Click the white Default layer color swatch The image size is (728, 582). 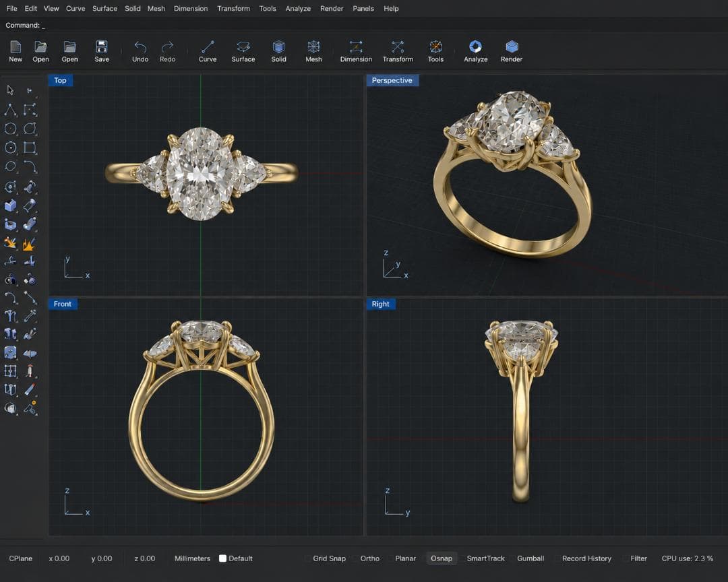point(223,558)
